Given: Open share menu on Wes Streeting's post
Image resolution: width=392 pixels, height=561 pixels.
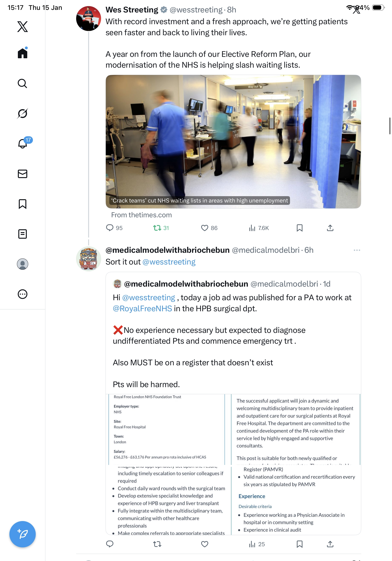Looking at the screenshot, I should pyautogui.click(x=330, y=228).
